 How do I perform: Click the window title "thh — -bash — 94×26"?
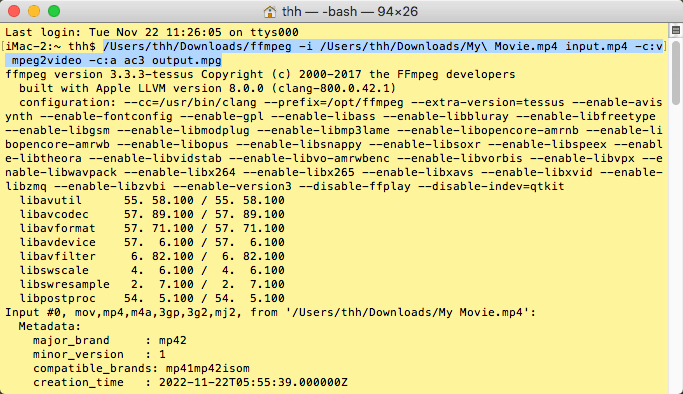click(350, 11)
